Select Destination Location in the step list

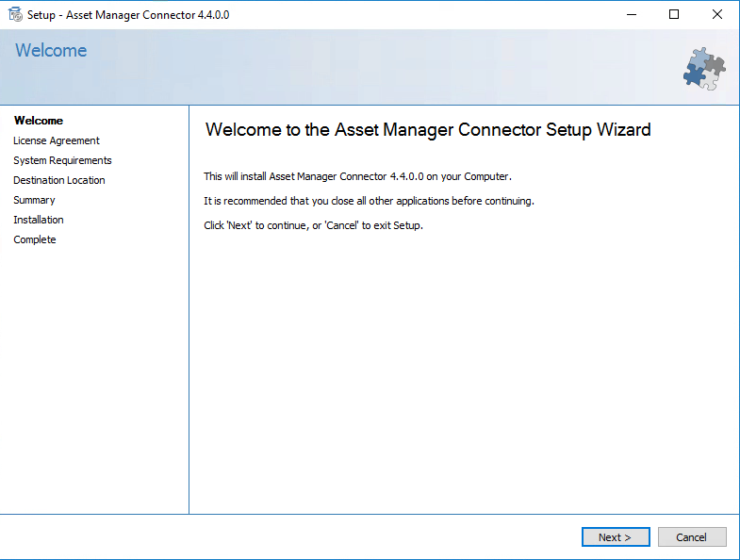click(x=59, y=180)
